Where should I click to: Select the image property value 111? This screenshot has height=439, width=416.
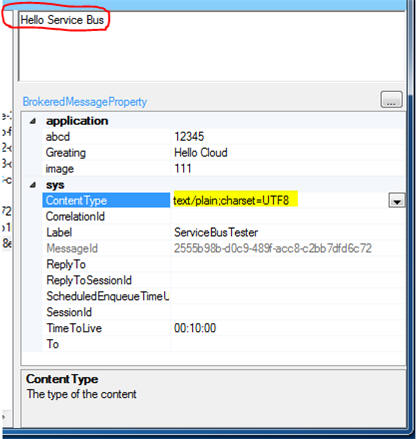click(x=183, y=168)
